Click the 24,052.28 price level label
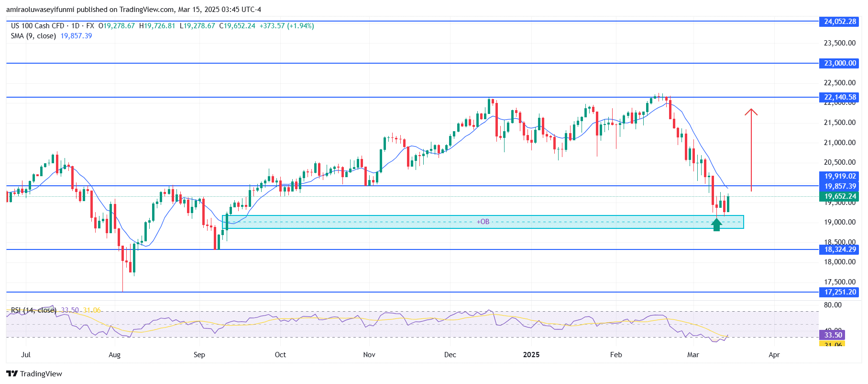Viewport: 868px width, 384px height. tap(839, 22)
